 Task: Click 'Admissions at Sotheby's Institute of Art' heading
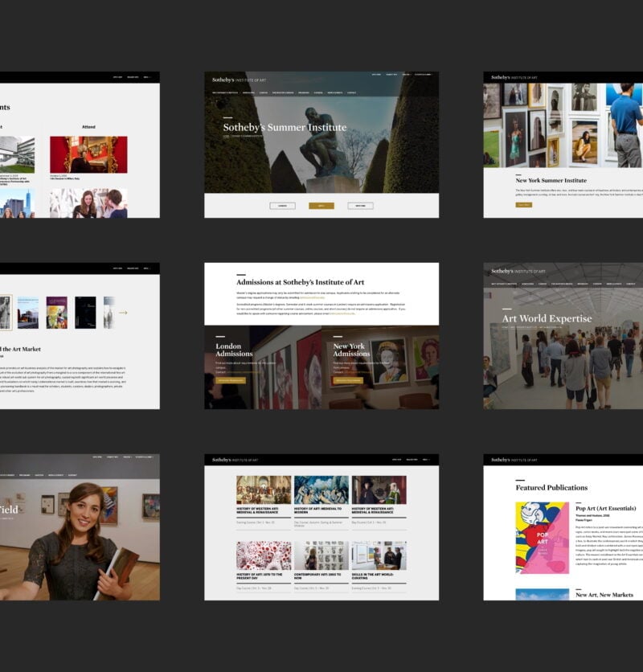(301, 282)
